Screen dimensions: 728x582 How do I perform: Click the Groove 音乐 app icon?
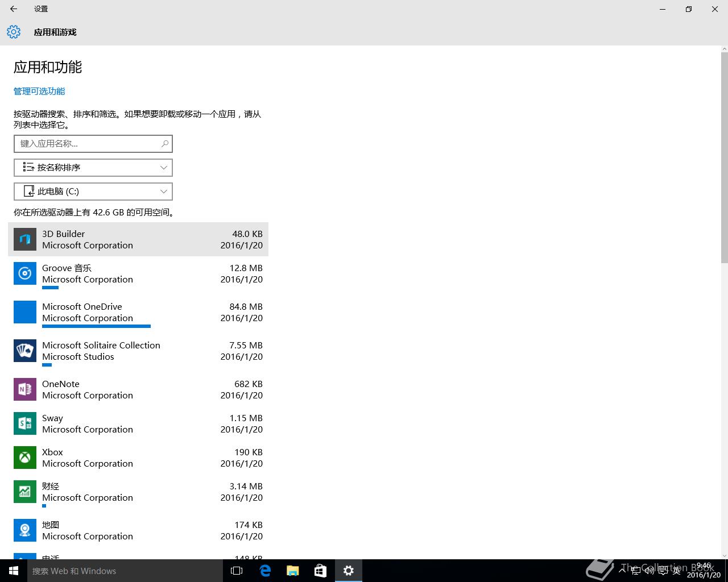point(25,273)
